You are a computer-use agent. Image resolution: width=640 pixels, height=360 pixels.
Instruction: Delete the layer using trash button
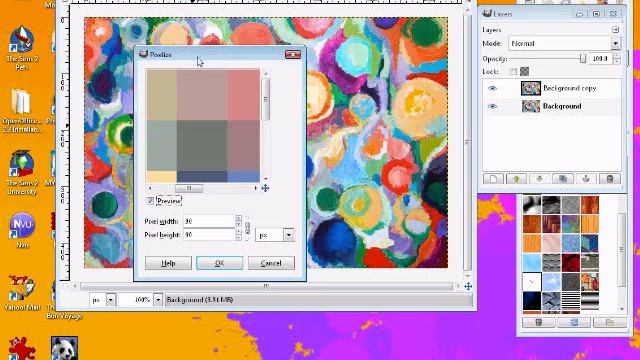pos(610,179)
